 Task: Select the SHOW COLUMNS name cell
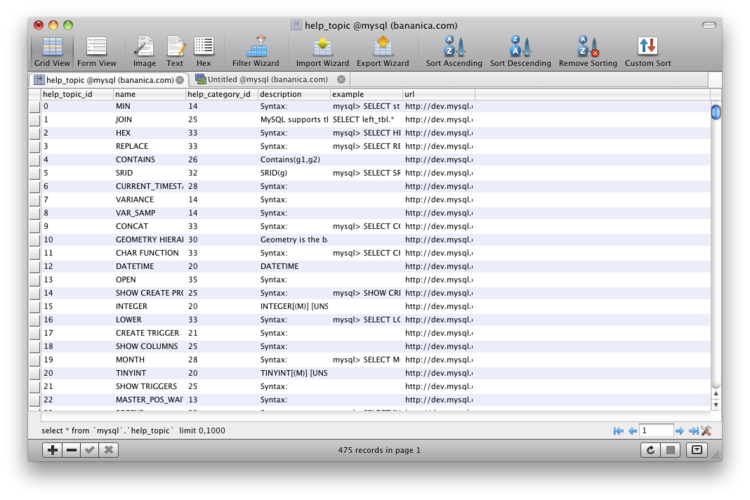[x=149, y=346]
